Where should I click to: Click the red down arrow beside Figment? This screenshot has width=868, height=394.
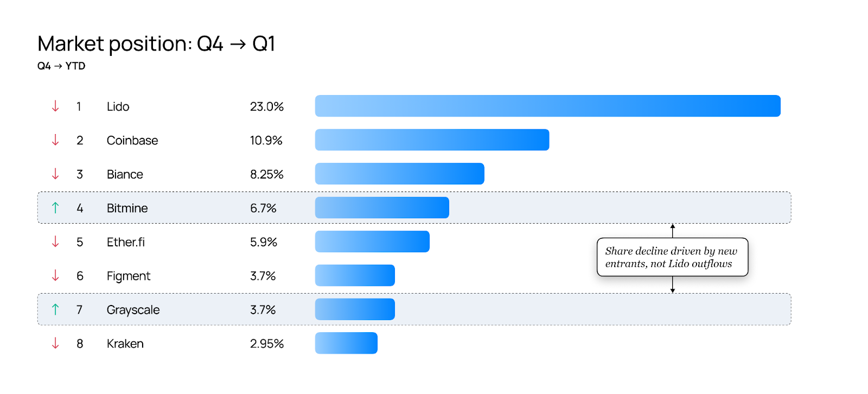pyautogui.click(x=55, y=276)
